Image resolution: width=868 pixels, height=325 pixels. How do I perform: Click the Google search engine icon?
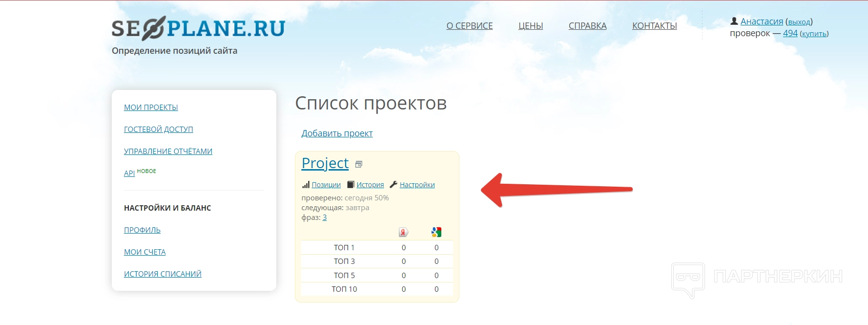[x=436, y=232]
